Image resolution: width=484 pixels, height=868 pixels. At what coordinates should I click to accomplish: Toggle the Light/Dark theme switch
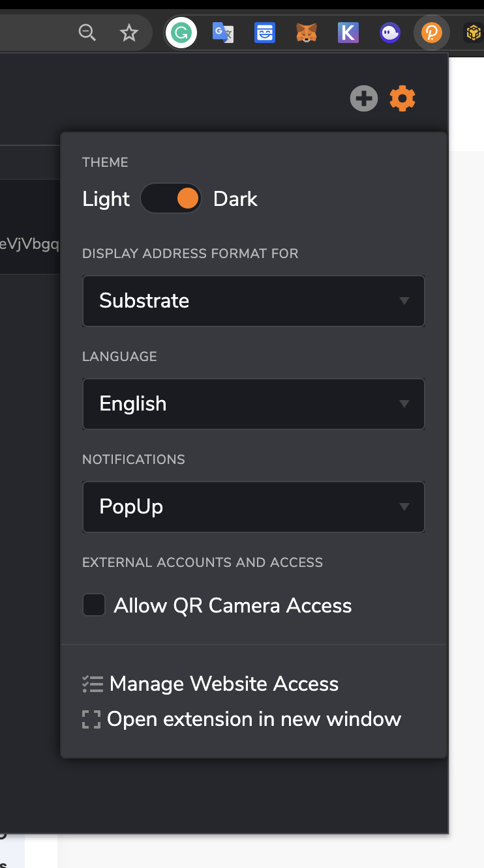coord(171,199)
